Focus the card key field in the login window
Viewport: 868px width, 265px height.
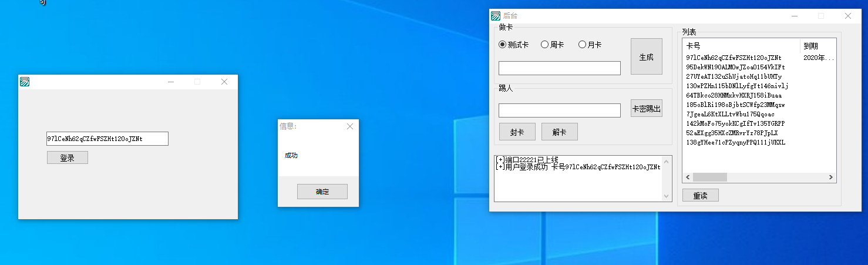107,139
